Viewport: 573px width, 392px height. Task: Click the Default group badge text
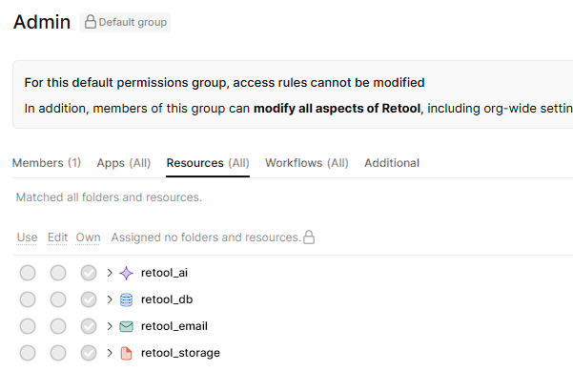[x=133, y=22]
